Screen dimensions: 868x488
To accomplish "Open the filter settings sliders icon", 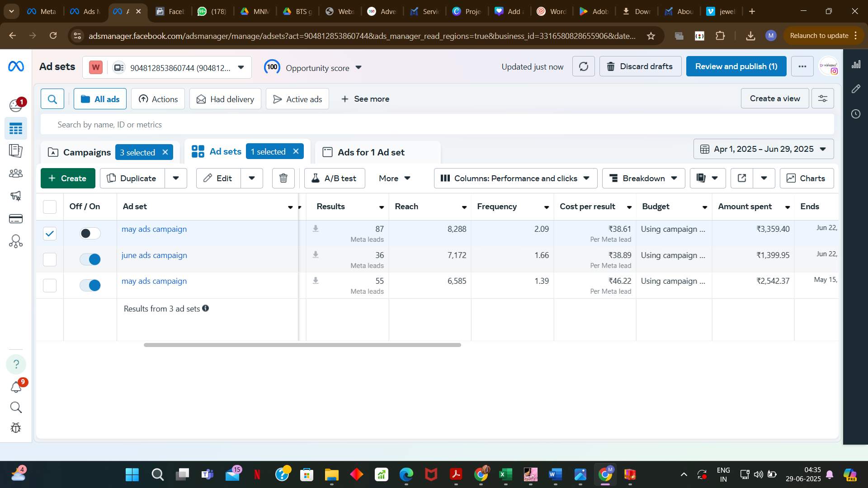I will point(823,98).
